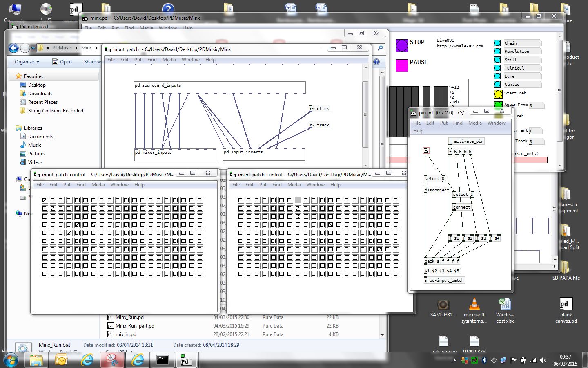Screen dimensions: 588x368
Task: Open Snipping Tool from the taskbar
Action: pyautogui.click(x=112, y=360)
